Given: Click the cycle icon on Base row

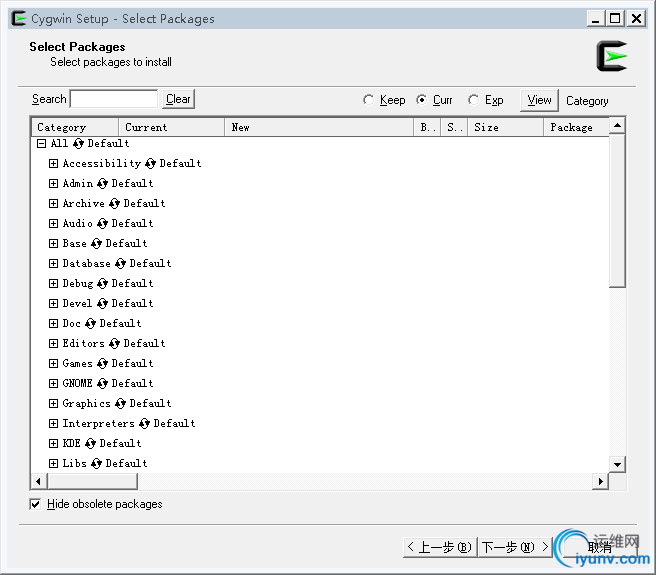Looking at the screenshot, I should click(96, 244).
